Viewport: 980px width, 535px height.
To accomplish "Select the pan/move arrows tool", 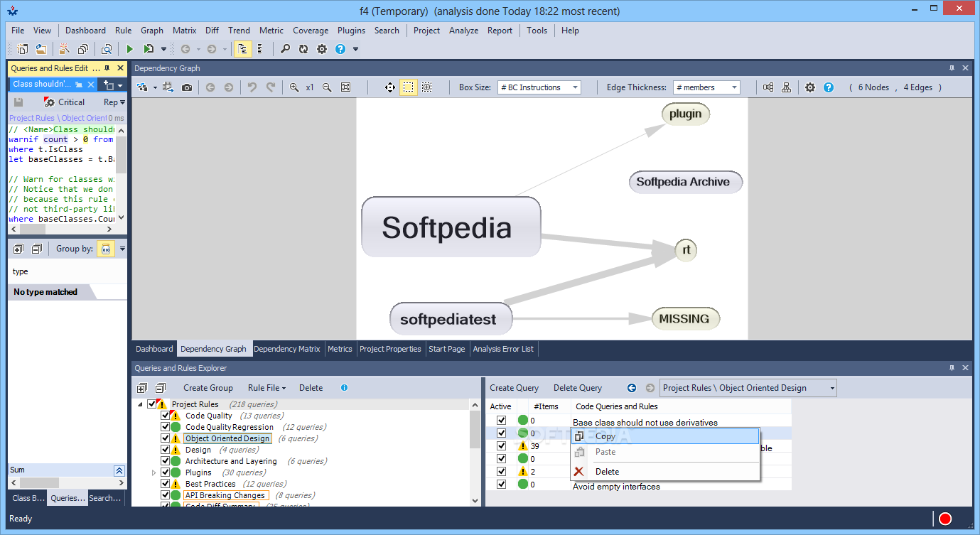I will point(390,87).
